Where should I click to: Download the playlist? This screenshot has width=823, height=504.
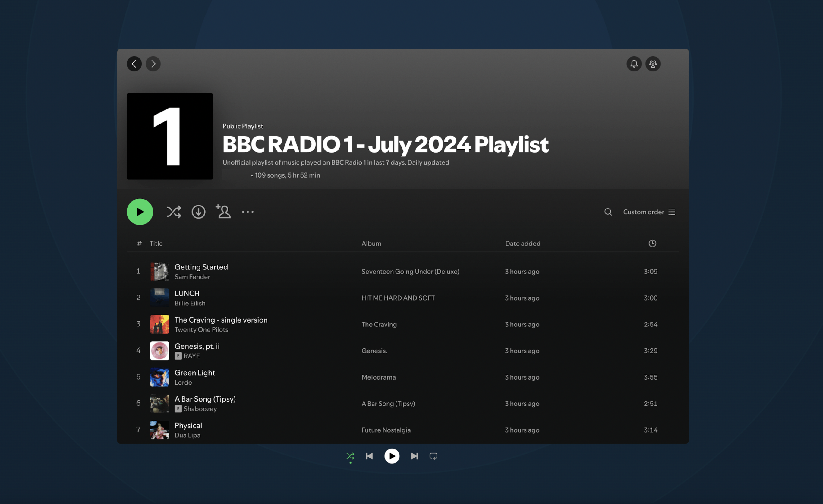pyautogui.click(x=198, y=212)
